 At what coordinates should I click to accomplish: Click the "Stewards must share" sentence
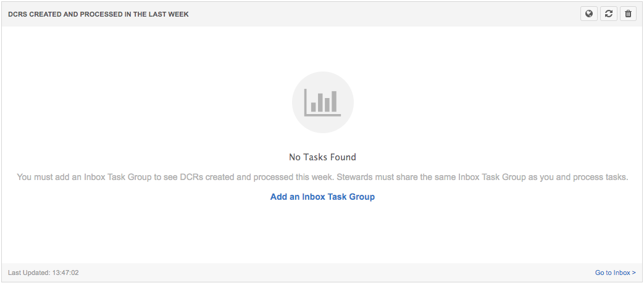[x=482, y=178]
